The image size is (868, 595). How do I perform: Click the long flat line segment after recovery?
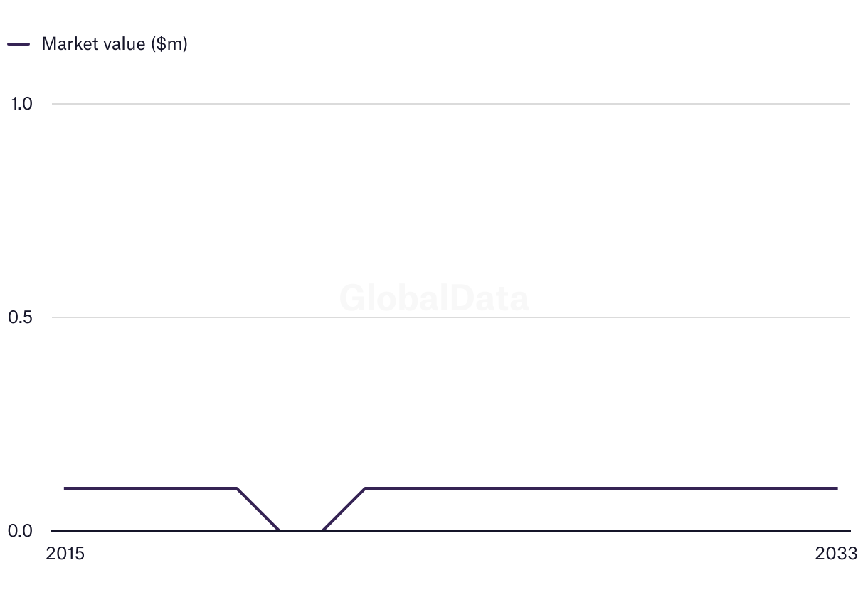pyautogui.click(x=601, y=488)
